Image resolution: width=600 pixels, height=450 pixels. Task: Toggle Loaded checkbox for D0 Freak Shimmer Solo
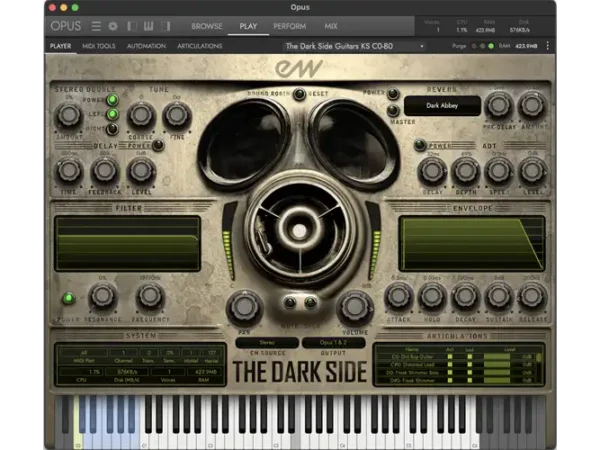470,372
